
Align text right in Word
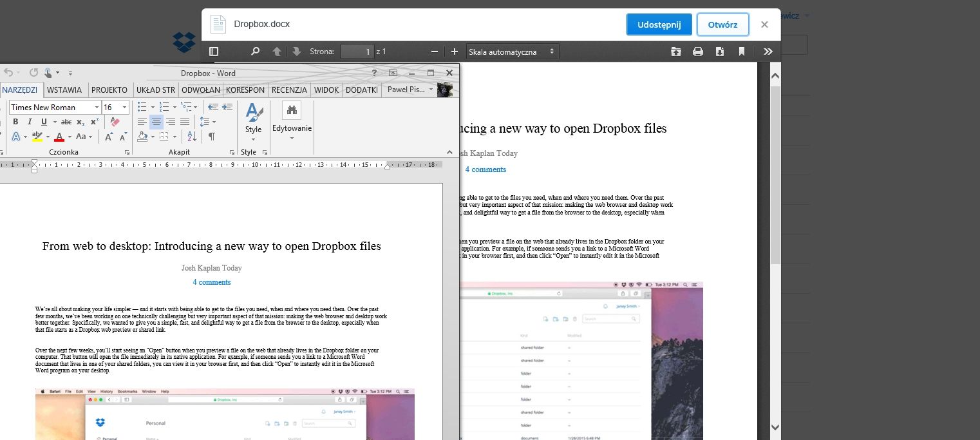(171, 122)
